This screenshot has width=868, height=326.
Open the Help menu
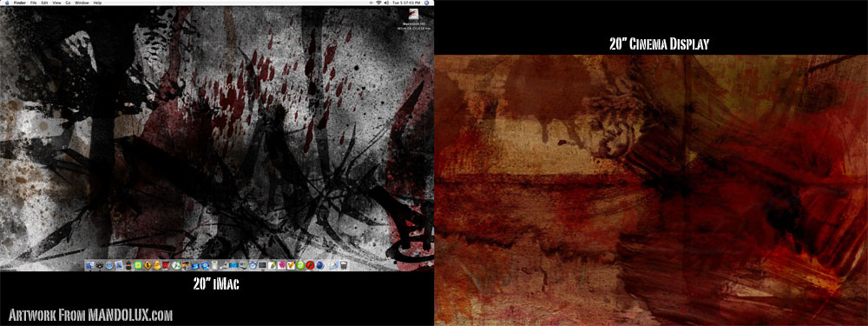click(97, 3)
